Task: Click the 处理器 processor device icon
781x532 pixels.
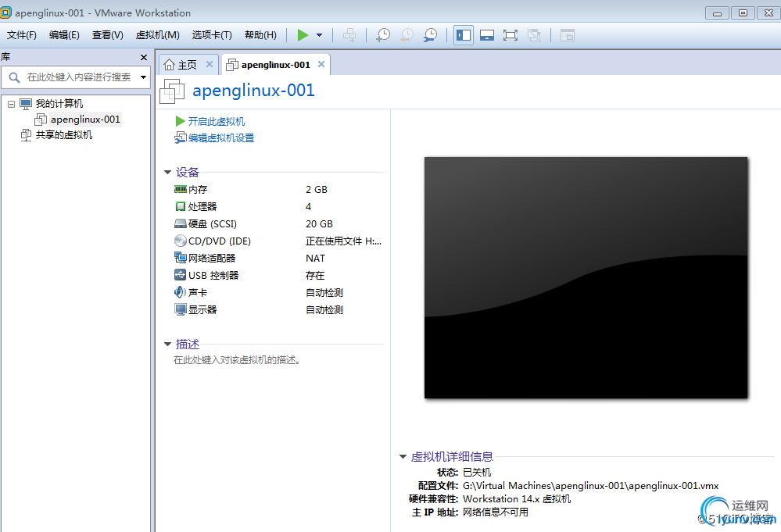Action: 181,206
